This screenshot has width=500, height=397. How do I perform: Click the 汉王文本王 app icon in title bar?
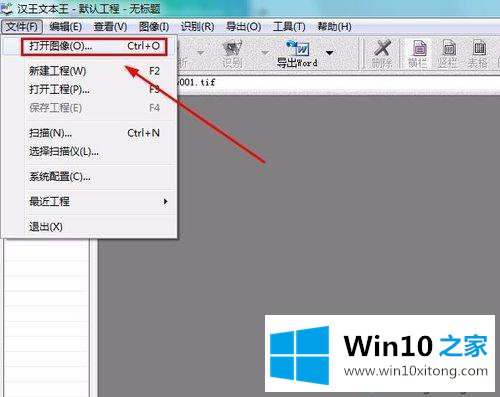point(7,8)
